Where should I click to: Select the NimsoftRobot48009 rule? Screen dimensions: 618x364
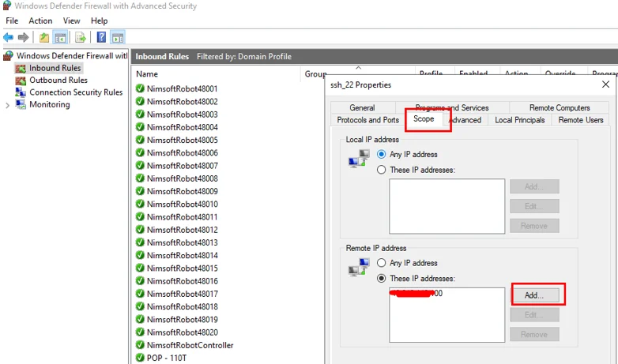point(182,191)
